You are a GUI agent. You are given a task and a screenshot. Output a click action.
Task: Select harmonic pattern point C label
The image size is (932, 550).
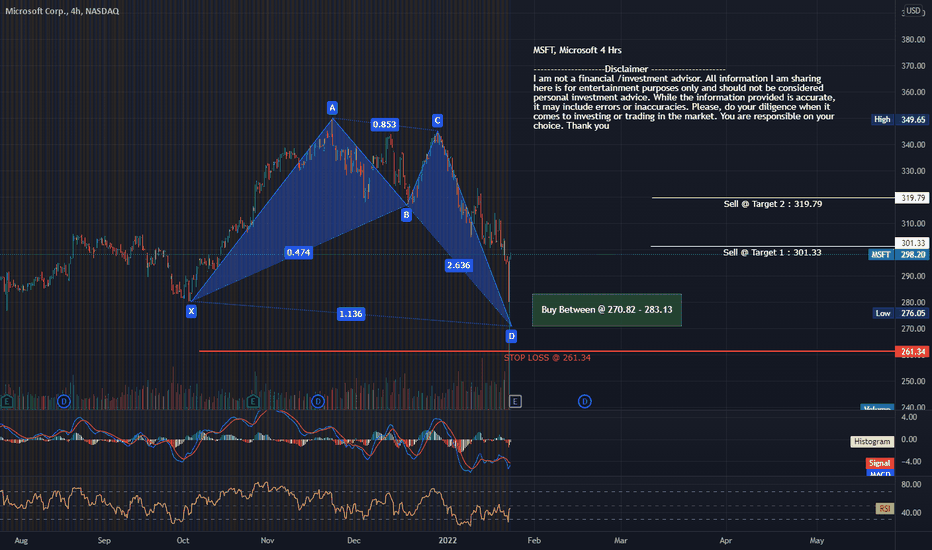coord(437,121)
